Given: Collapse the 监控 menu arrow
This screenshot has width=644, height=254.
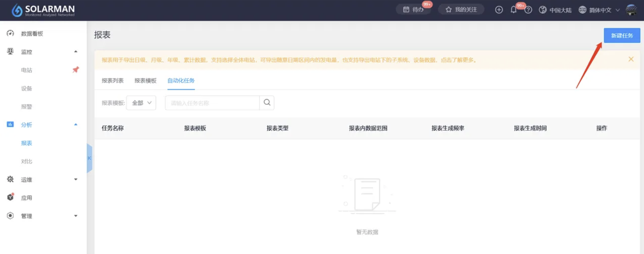Looking at the screenshot, I should (76, 51).
